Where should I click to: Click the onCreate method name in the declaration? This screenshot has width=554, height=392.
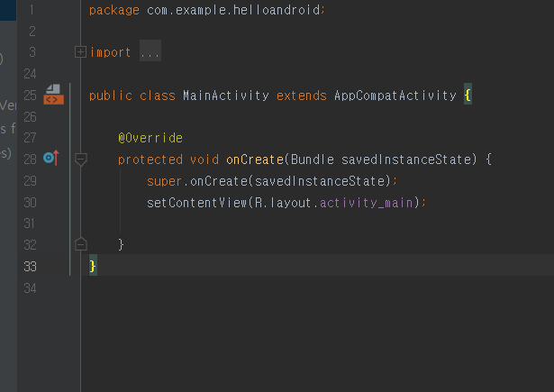click(255, 160)
